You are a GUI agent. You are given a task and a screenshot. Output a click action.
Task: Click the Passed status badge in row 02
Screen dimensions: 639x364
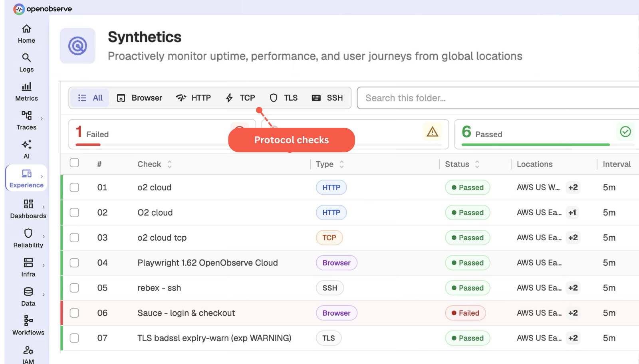pyautogui.click(x=468, y=213)
